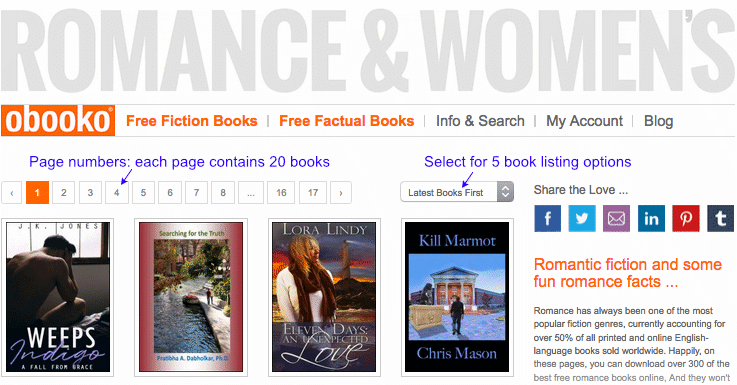The image size is (737, 385).
Task: Click the pagination ellipsis button
Action: 251,193
